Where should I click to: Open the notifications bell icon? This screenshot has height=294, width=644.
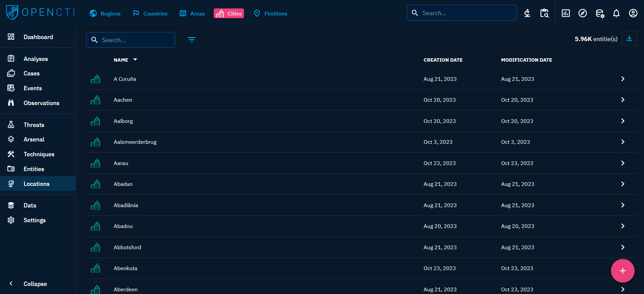coord(616,13)
